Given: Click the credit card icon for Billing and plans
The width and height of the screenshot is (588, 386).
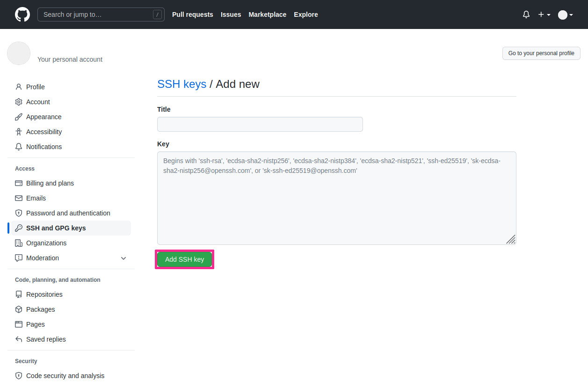Looking at the screenshot, I should pyautogui.click(x=19, y=183).
